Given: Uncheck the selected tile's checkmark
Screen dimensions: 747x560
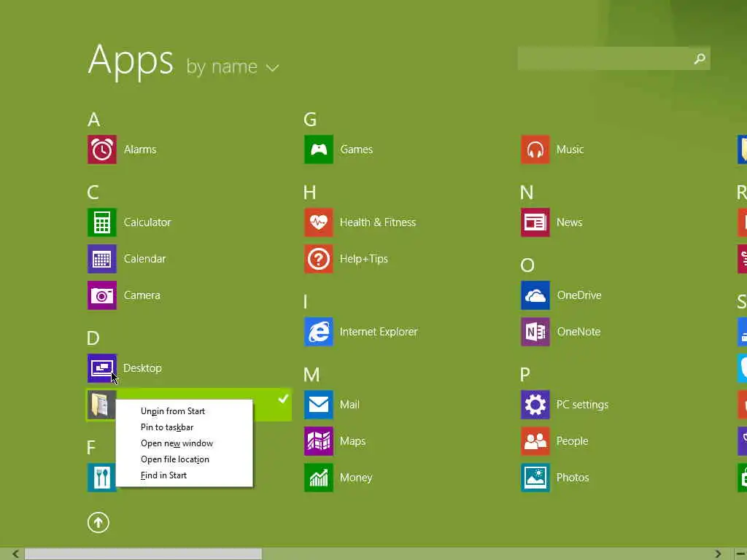Looking at the screenshot, I should (x=283, y=399).
